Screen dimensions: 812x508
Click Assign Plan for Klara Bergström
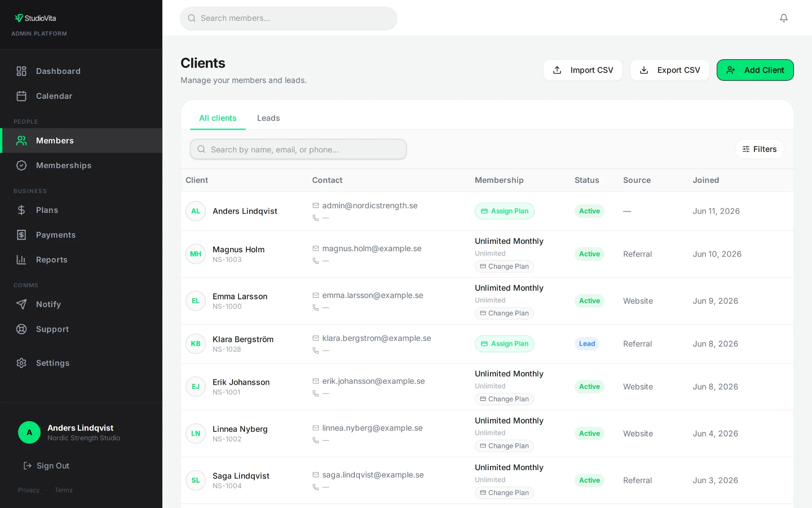(x=505, y=344)
